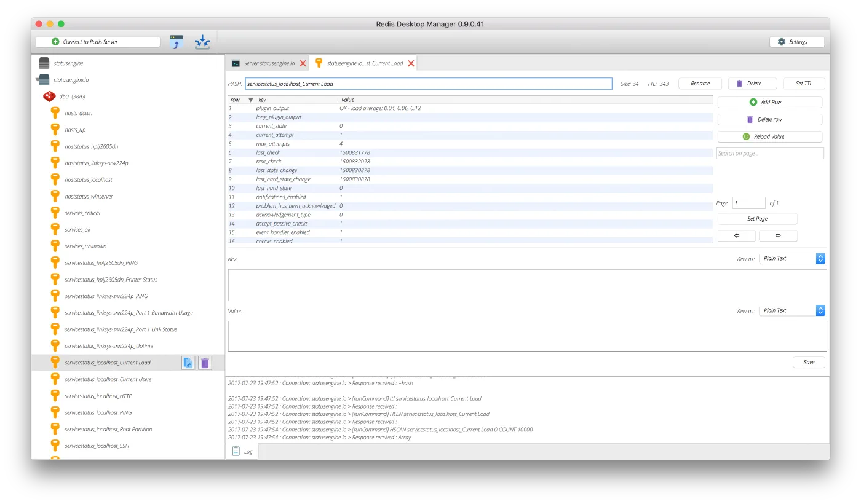Click the import connections toolbar icon
The height and width of the screenshot is (504, 861).
point(177,42)
